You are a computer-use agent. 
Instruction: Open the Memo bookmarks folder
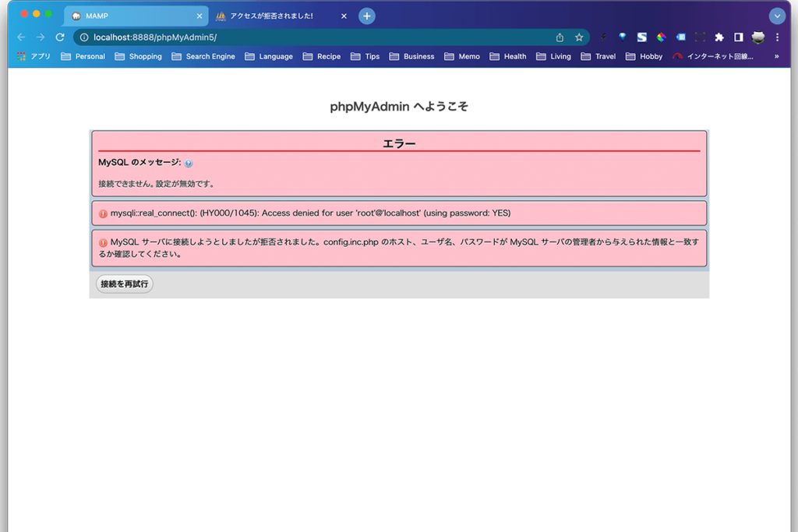tap(462, 56)
